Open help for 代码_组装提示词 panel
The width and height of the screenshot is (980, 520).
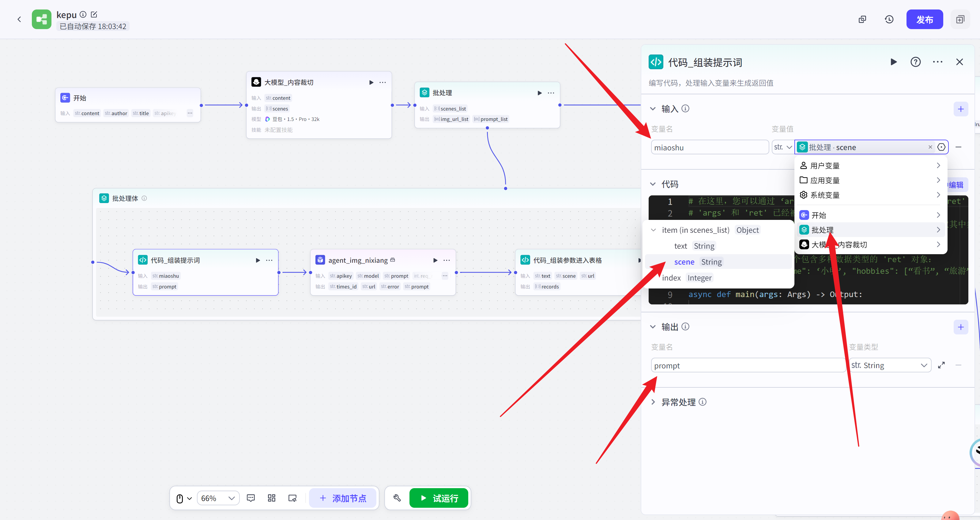tap(916, 62)
